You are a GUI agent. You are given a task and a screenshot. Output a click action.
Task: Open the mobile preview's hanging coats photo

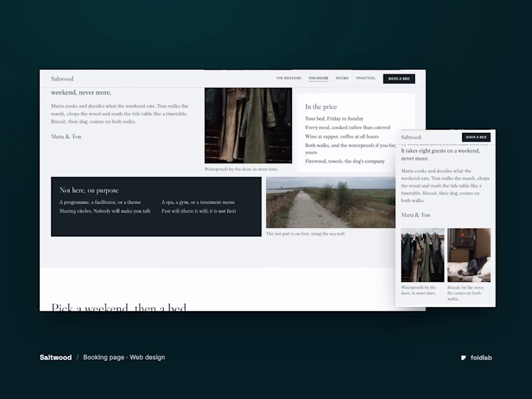click(422, 255)
